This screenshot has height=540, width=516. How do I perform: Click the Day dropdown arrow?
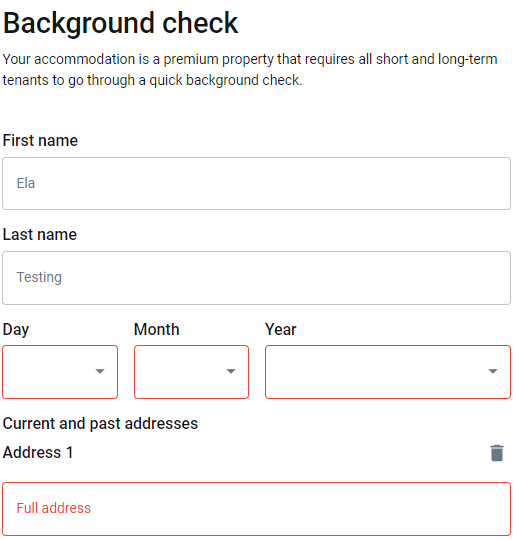pyautogui.click(x=100, y=371)
